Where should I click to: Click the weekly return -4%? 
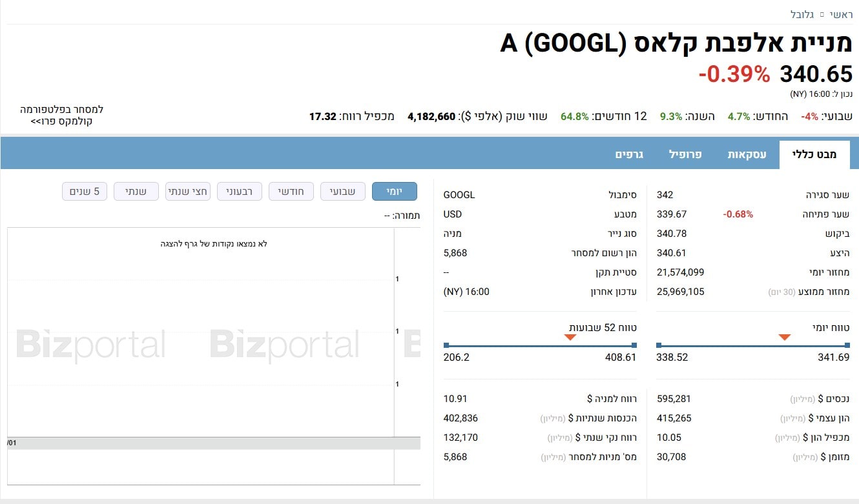810,117
